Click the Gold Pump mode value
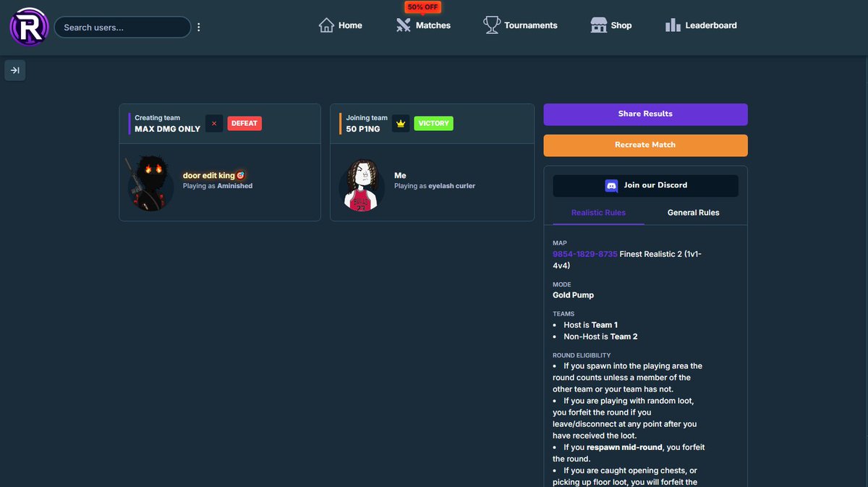This screenshot has height=487, width=868. tap(574, 295)
